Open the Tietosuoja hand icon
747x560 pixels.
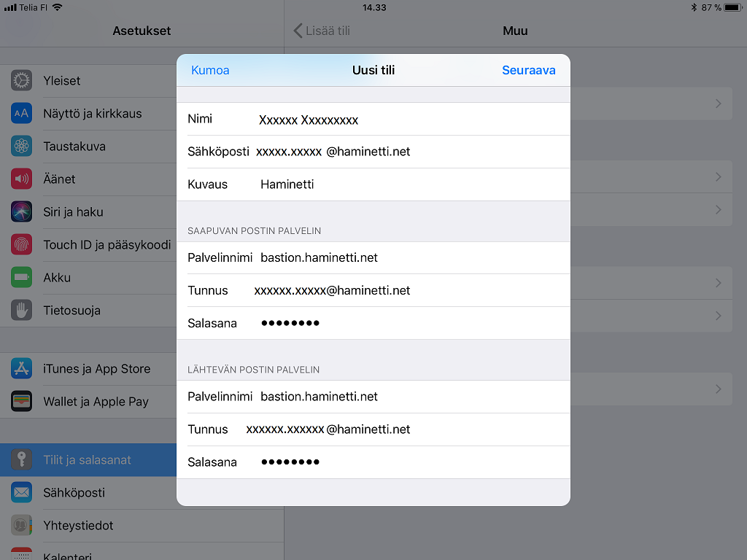21,311
